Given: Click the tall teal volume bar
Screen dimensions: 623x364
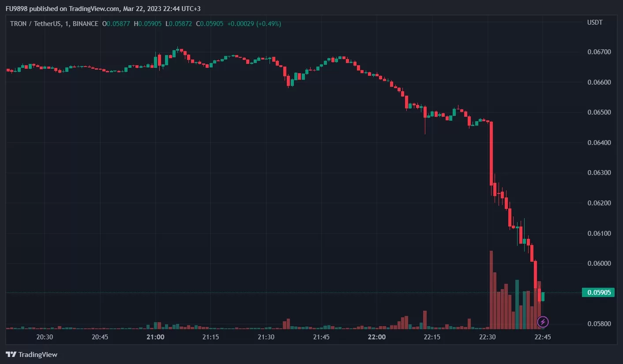Looking at the screenshot, I should (x=517, y=304).
